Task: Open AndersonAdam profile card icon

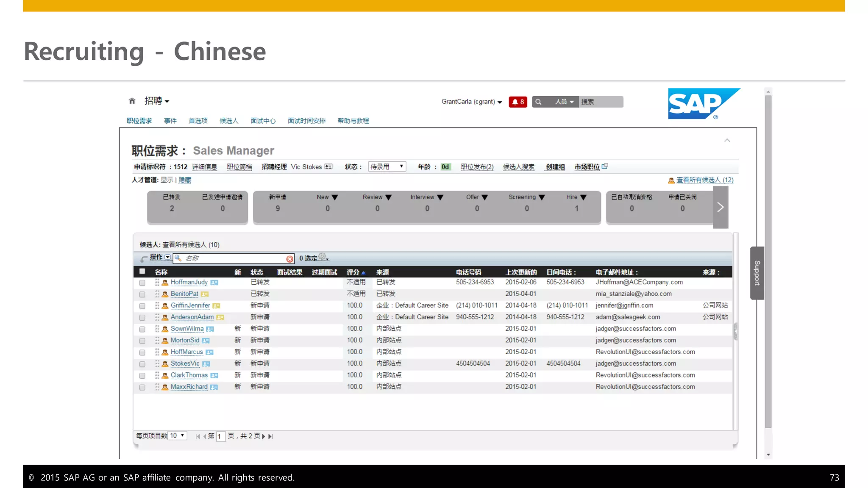Action: point(220,317)
